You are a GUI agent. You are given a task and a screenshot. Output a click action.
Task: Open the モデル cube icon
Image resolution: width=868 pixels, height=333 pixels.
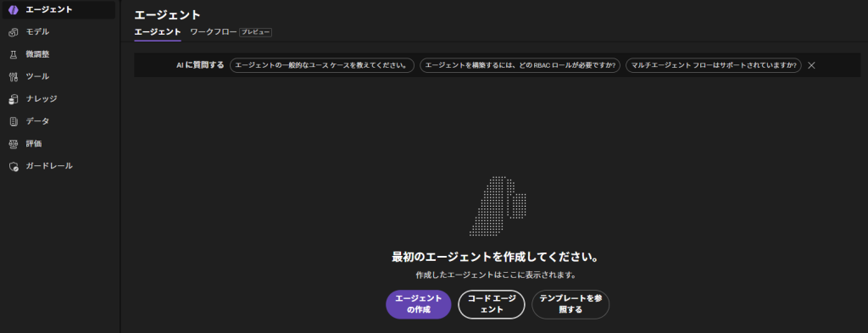coord(14,32)
